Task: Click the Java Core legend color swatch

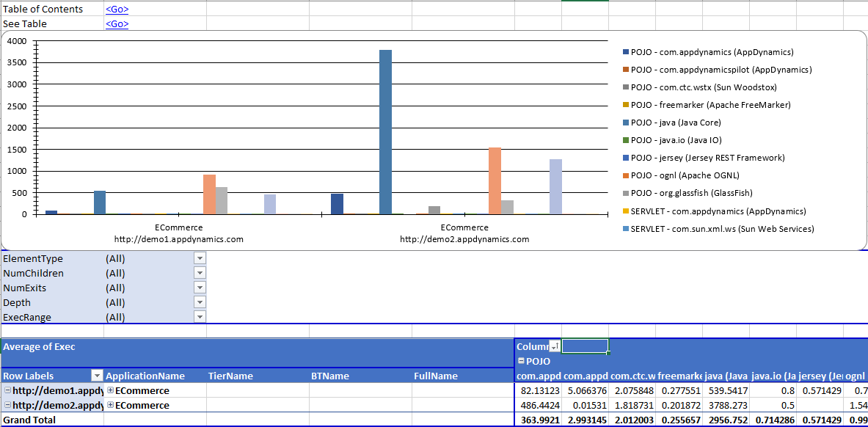Action: tap(626, 123)
